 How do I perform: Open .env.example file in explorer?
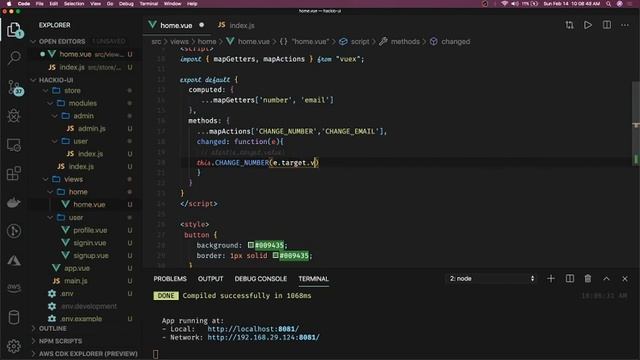coord(81,319)
